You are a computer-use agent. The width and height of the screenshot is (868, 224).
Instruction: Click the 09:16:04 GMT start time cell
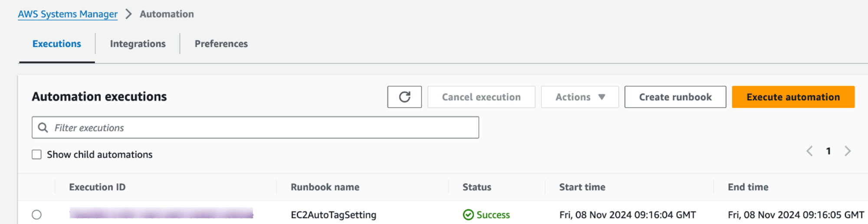point(628,215)
